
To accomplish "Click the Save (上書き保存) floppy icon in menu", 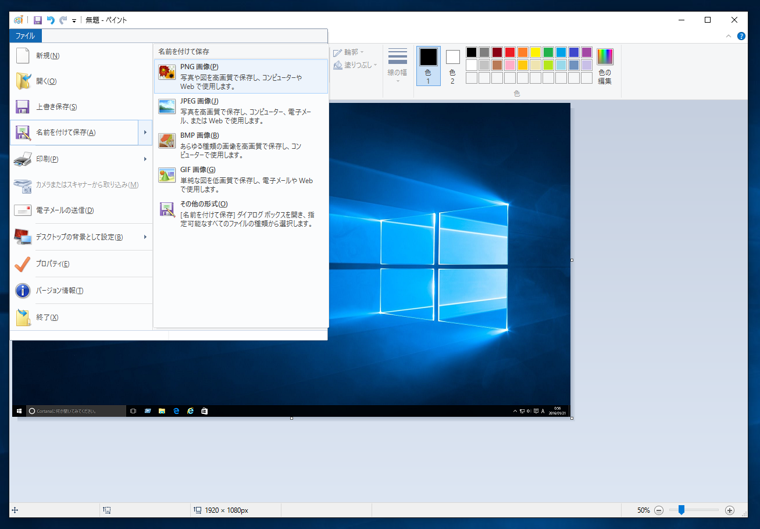I will (22, 107).
